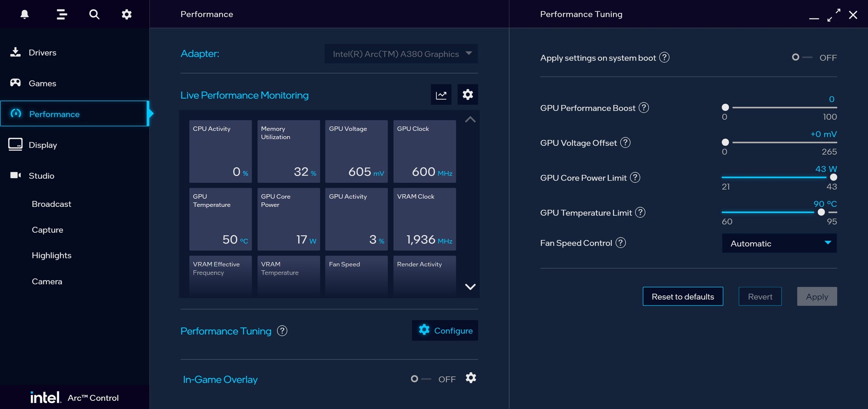Open Live Performance Monitoring settings gear
The image size is (868, 409).
(468, 95)
